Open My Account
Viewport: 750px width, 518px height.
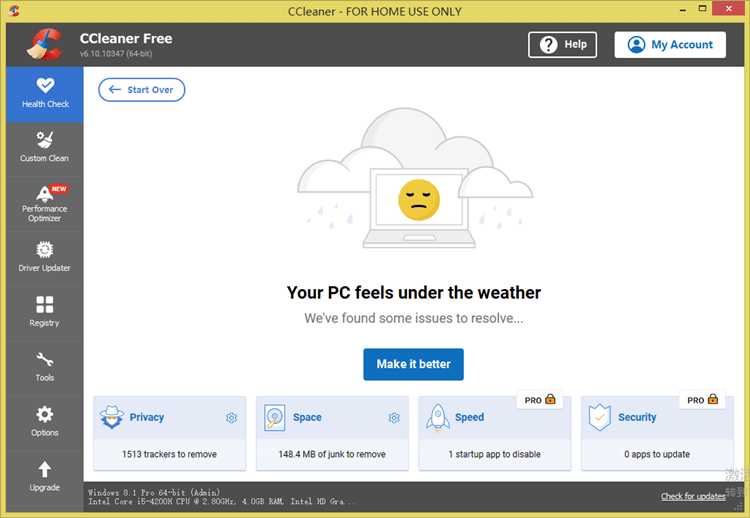[670, 44]
